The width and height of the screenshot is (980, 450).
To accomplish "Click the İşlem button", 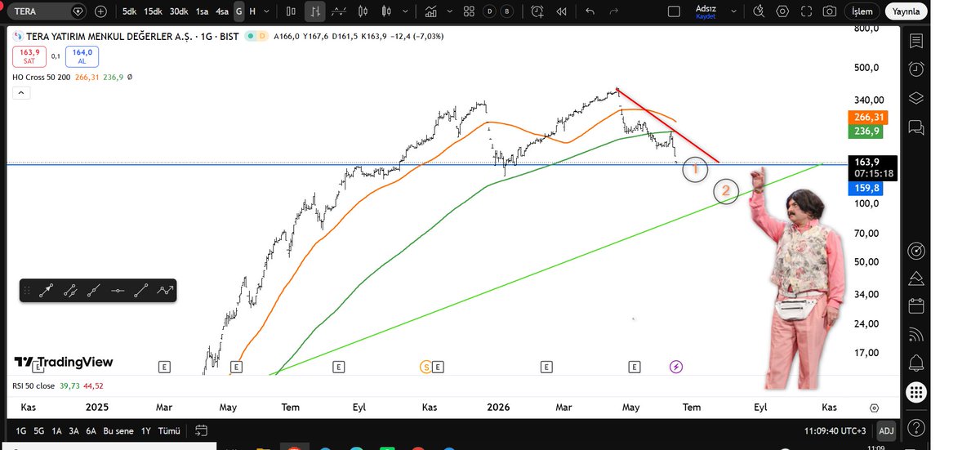I will click(x=862, y=11).
